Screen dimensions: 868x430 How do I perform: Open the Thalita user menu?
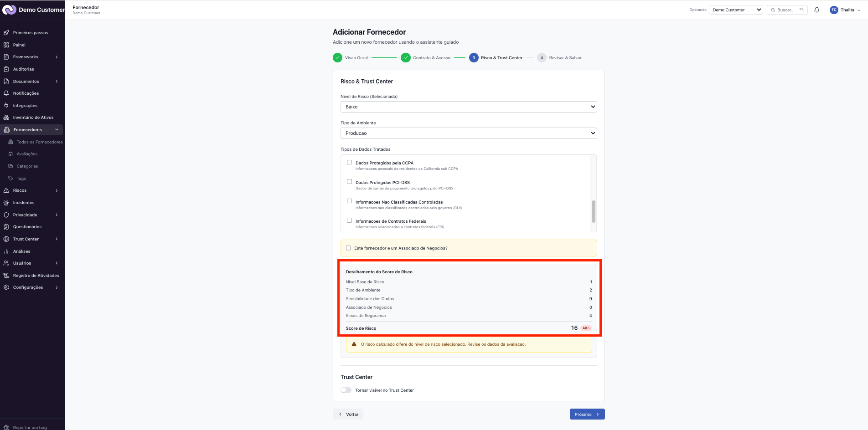[x=846, y=10]
